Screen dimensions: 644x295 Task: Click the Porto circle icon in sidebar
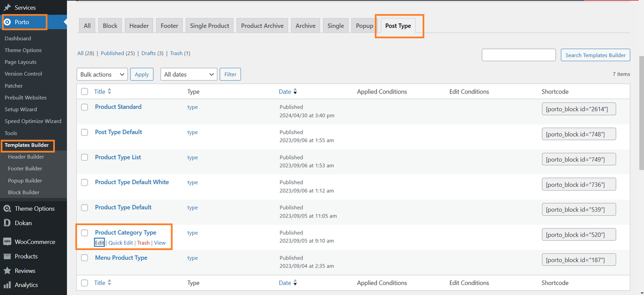[x=7, y=22]
